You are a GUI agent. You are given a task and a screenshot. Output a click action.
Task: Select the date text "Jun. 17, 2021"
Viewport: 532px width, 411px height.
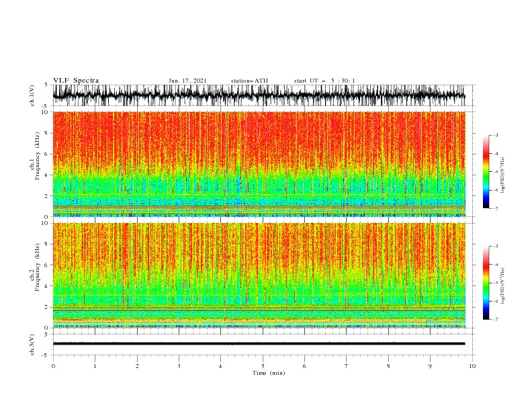click(187, 81)
